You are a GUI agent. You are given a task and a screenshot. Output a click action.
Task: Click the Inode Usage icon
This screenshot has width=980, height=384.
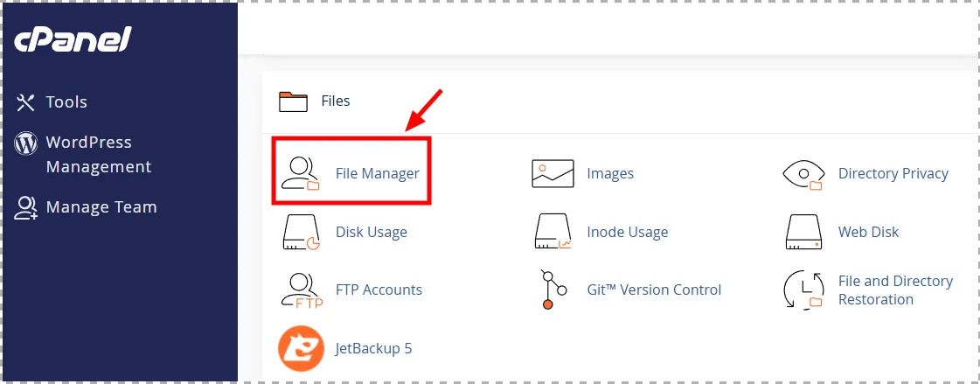click(553, 232)
